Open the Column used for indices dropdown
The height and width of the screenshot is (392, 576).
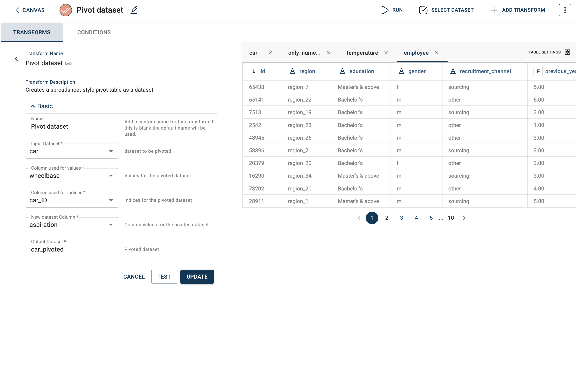[72, 200]
